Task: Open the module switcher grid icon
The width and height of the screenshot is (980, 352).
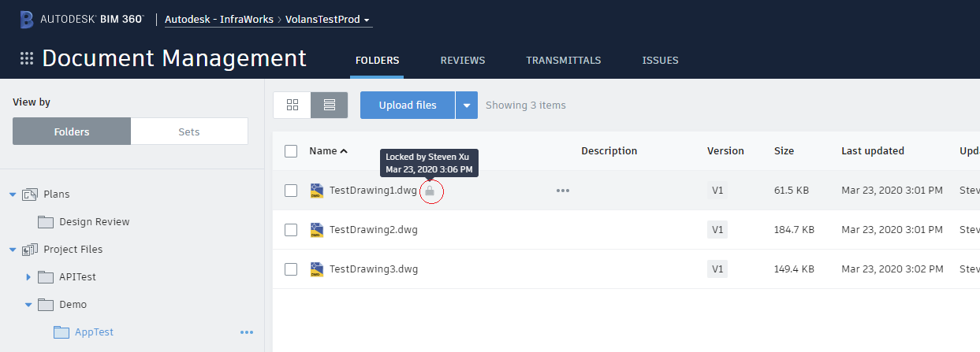Action: point(27,58)
